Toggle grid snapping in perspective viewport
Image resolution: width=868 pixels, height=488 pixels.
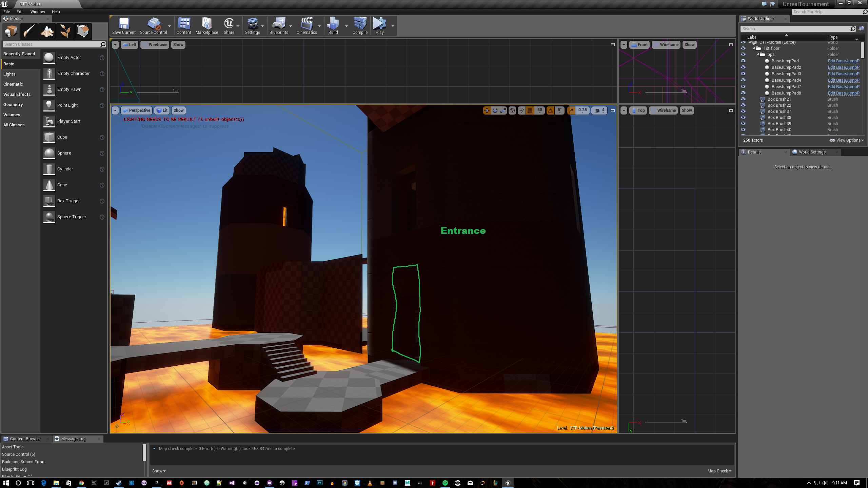[x=530, y=110]
